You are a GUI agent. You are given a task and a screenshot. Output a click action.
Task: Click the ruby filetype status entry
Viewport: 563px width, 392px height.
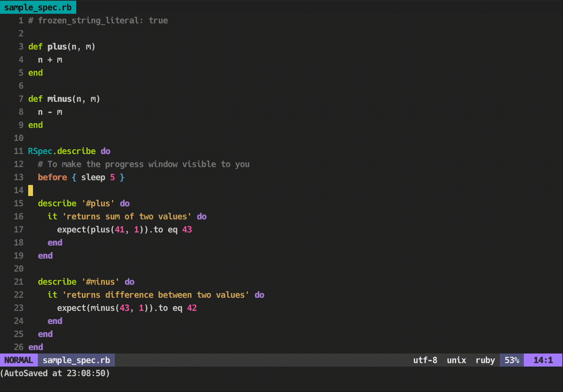[485, 360]
